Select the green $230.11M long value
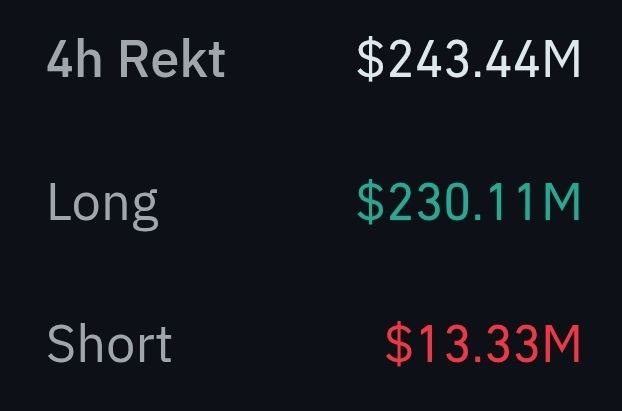The width and height of the screenshot is (622, 411). pyautogui.click(x=469, y=202)
